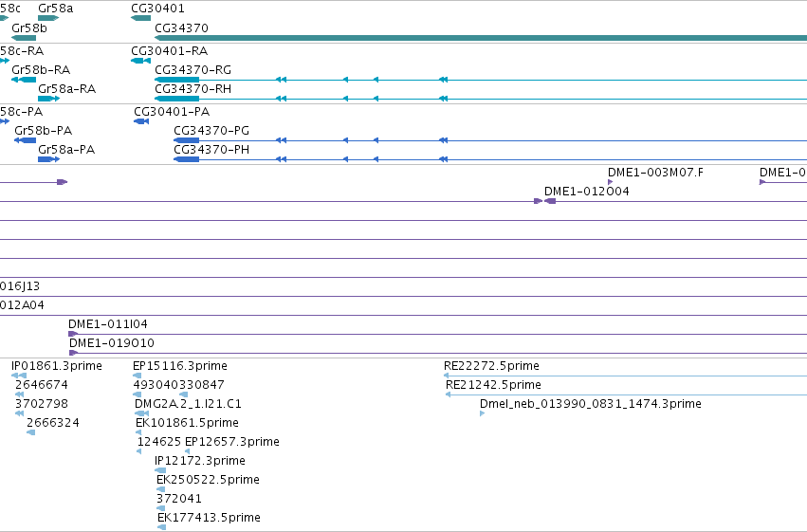Select transcript Gr58b-RA
Image resolution: width=807 pixels, height=532 pixels.
(x=24, y=80)
